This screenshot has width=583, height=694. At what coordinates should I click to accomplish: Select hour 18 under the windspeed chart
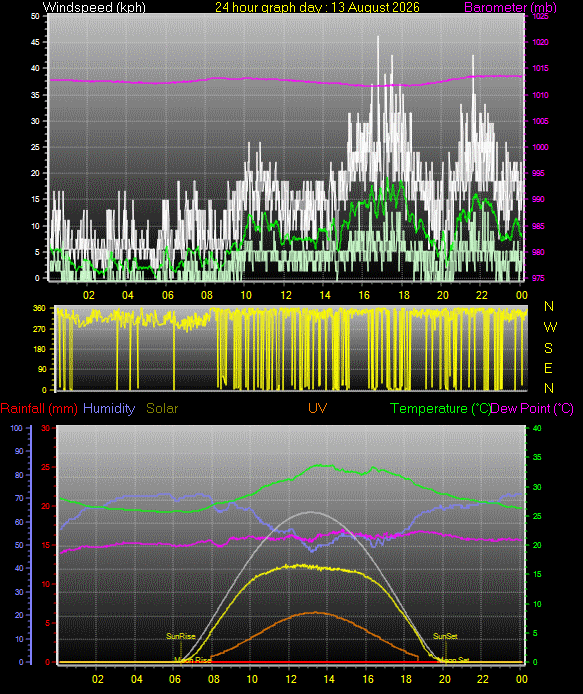point(404,295)
